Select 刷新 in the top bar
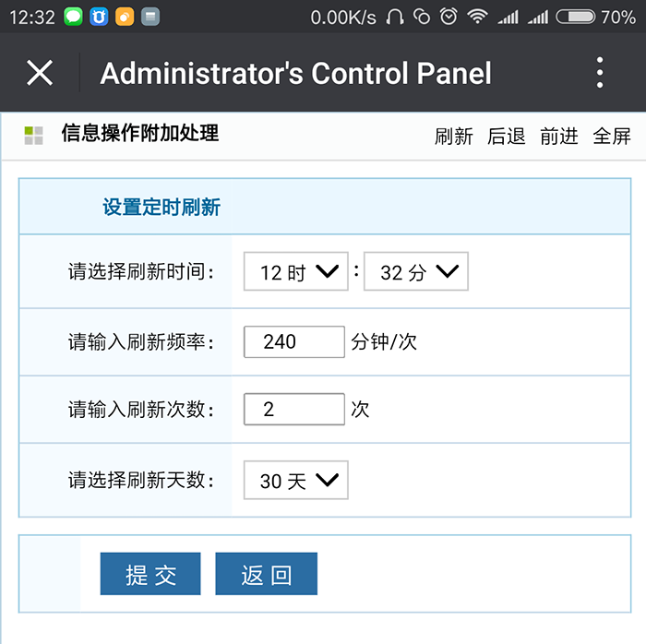 tap(454, 137)
